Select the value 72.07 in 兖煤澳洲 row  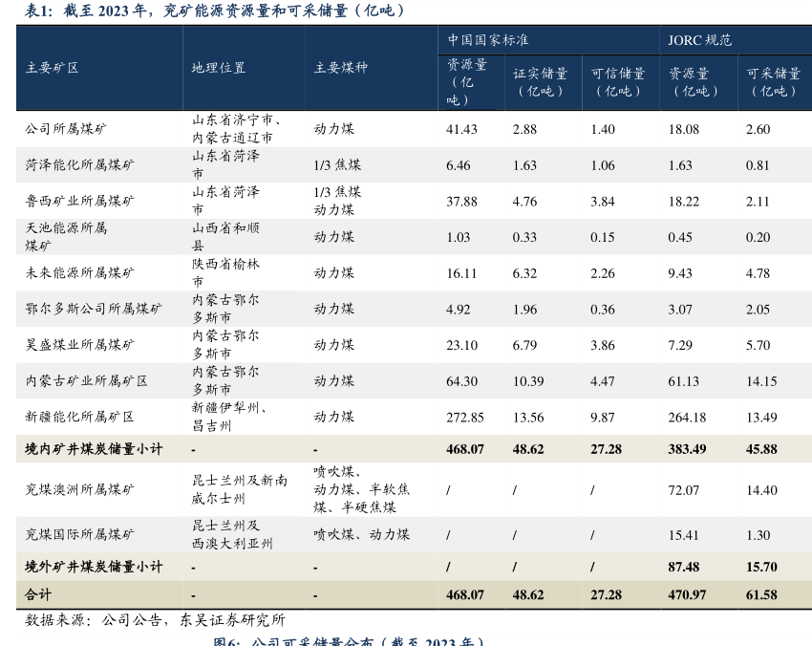pyautogui.click(x=684, y=490)
